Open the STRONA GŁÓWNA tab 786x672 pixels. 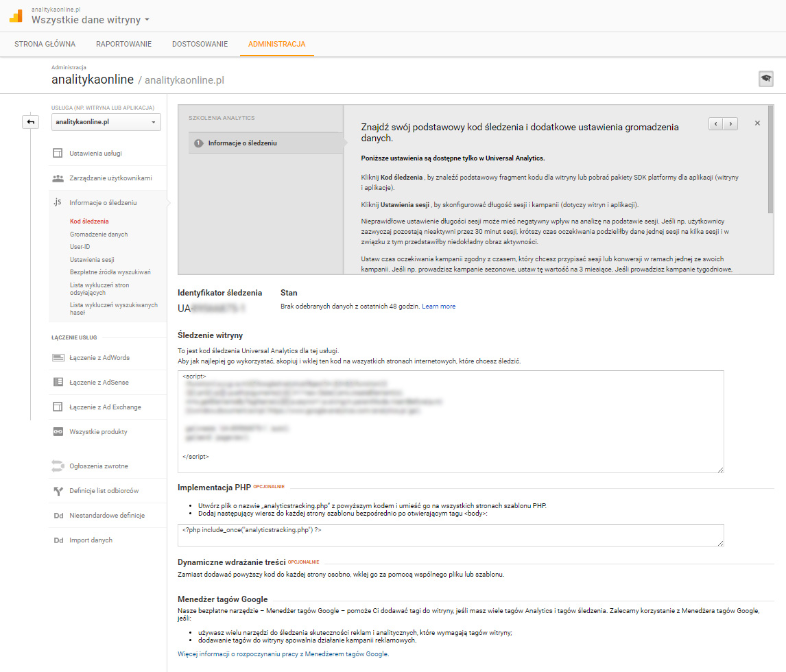45,44
